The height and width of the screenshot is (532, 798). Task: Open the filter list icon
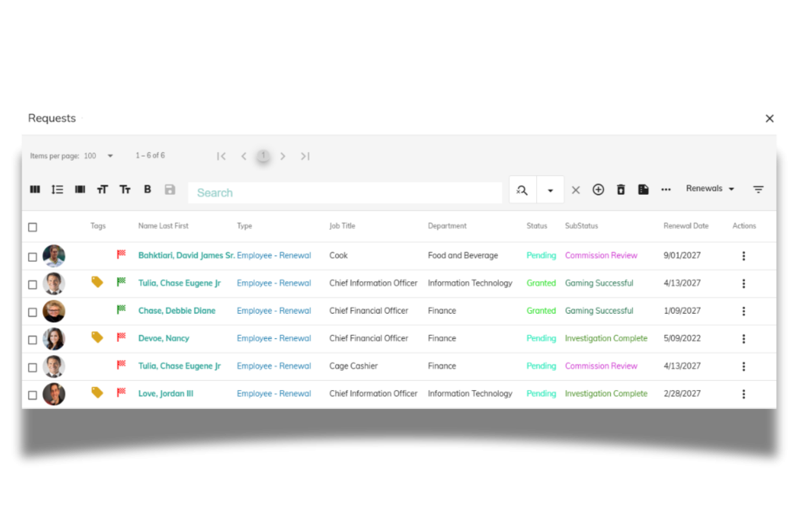(x=757, y=189)
